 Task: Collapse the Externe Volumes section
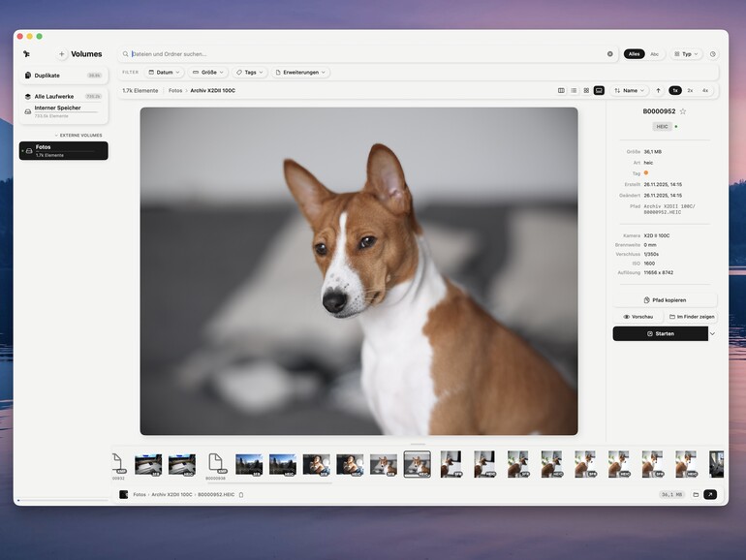(x=78, y=135)
